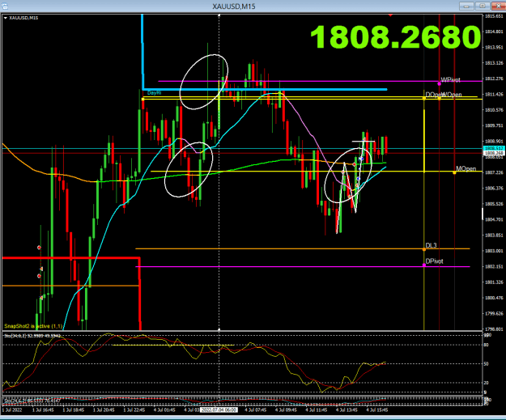Click the '1 Jul 16:45' time axis label
Screen dimensions: 506x420
point(43,410)
